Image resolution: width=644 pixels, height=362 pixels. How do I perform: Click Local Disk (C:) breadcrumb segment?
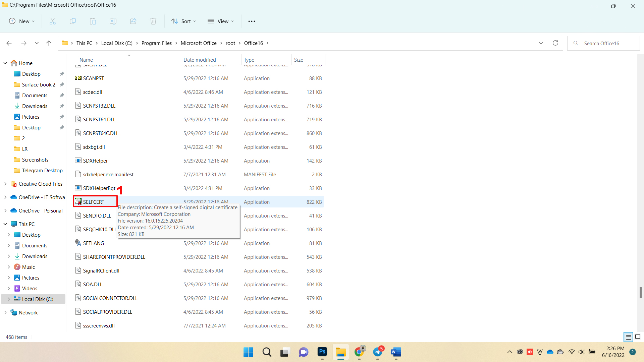[x=117, y=43]
